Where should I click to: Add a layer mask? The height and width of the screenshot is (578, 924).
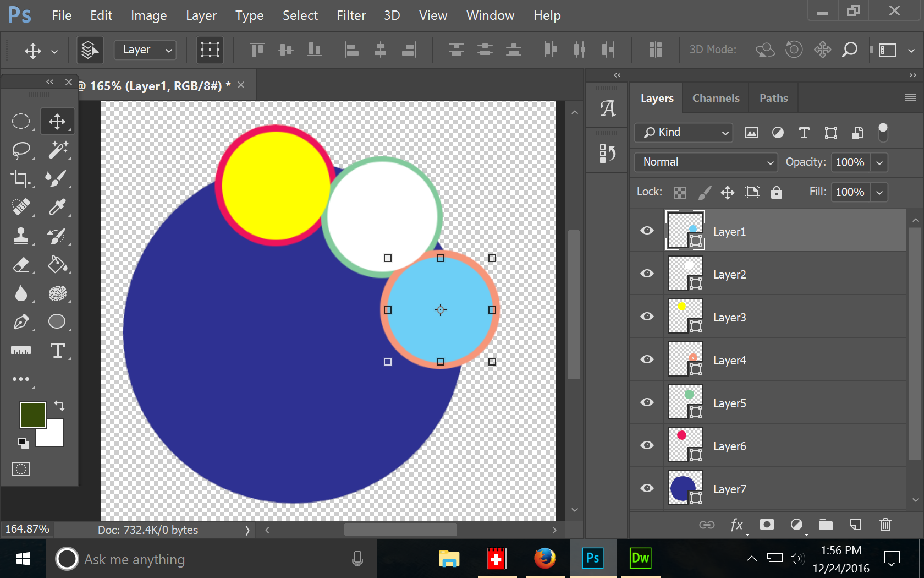[x=767, y=525]
